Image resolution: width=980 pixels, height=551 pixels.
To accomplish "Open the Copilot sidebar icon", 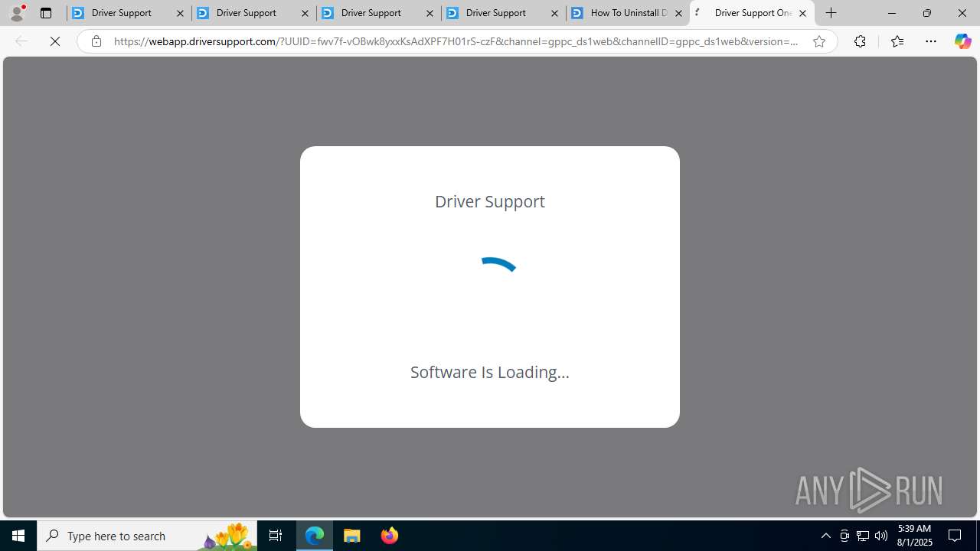I will coord(962,41).
